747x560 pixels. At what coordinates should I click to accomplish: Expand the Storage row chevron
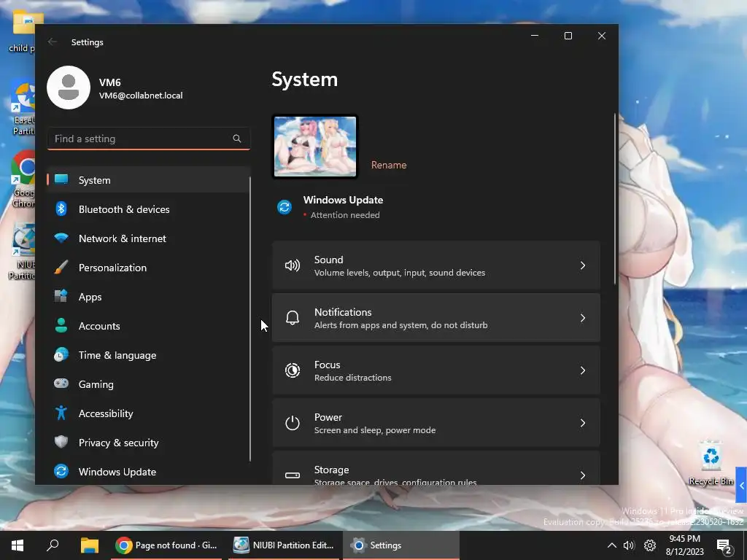583,475
